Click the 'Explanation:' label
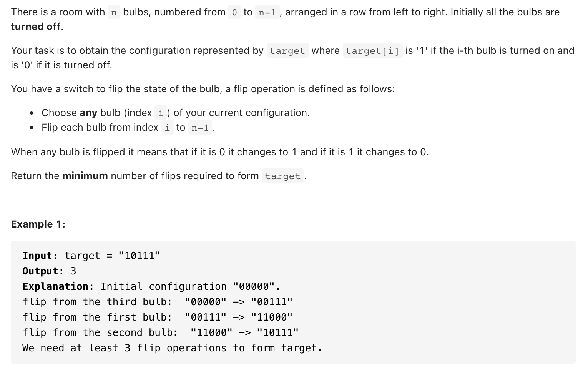Image resolution: width=588 pixels, height=369 pixels. (58, 286)
